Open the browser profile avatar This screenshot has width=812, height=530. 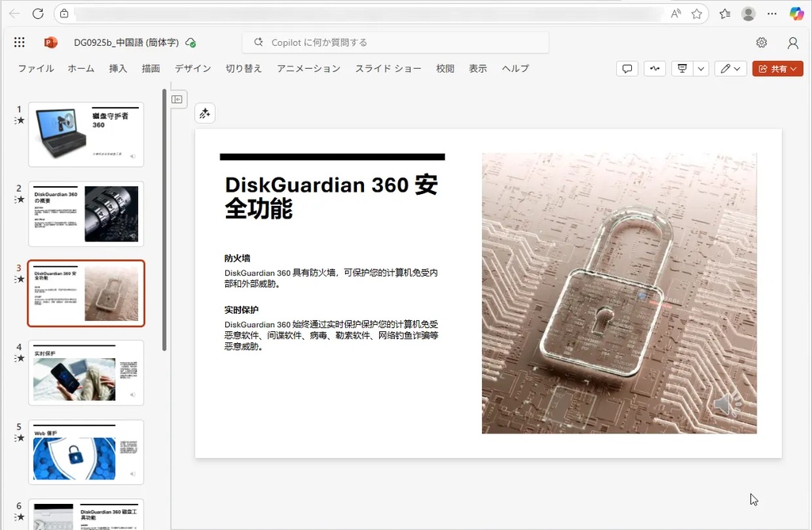click(749, 13)
